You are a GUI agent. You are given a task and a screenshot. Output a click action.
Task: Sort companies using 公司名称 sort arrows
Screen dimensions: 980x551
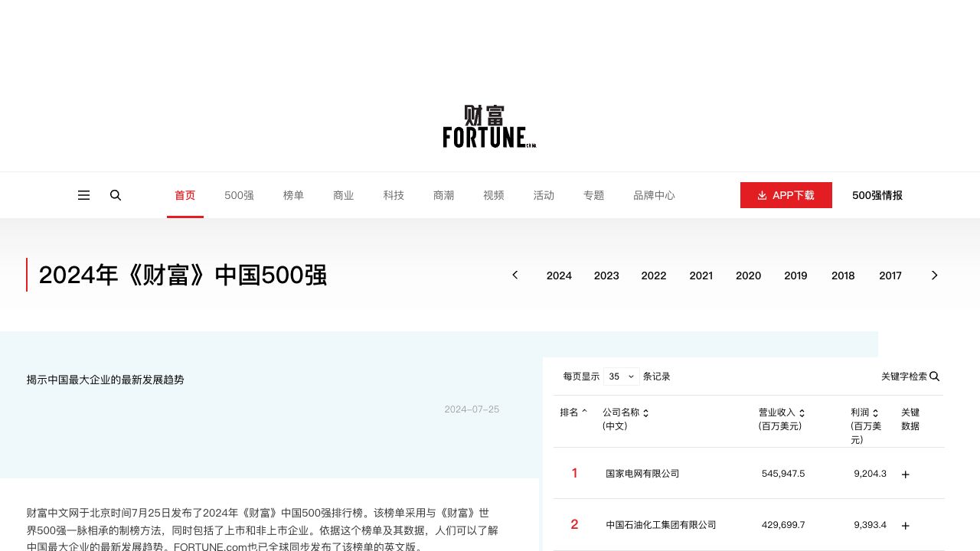pyautogui.click(x=645, y=412)
